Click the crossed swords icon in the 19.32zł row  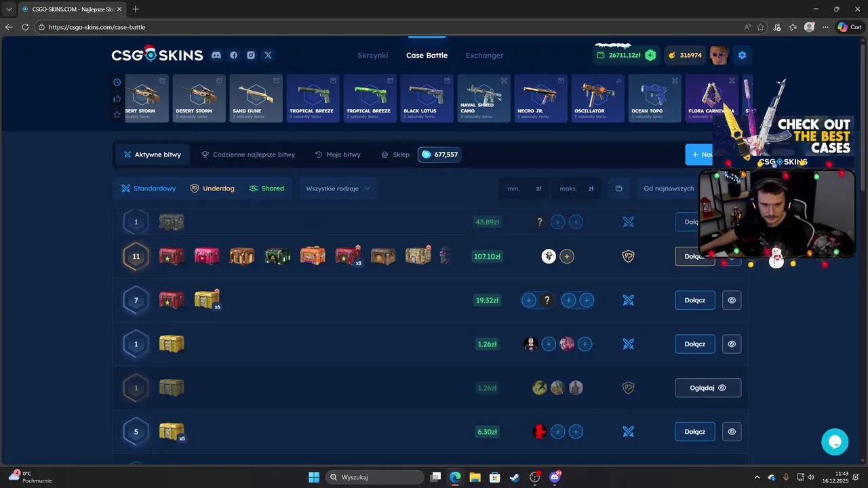629,300
